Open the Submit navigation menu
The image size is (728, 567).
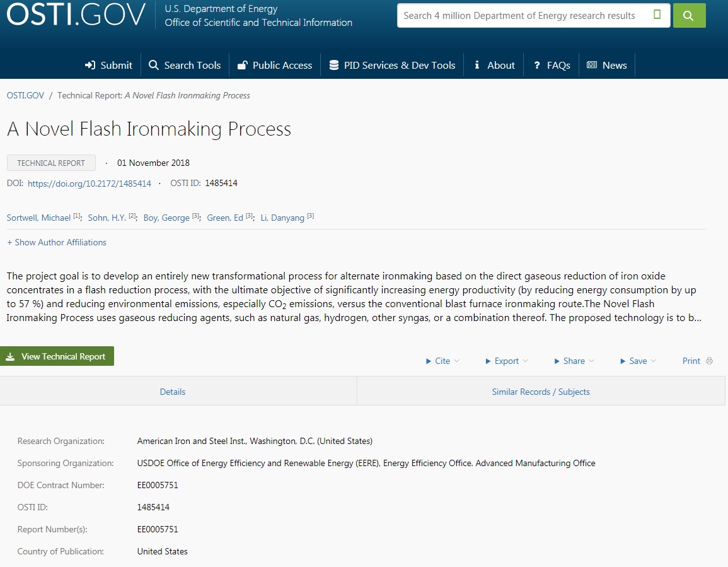pyautogui.click(x=108, y=65)
